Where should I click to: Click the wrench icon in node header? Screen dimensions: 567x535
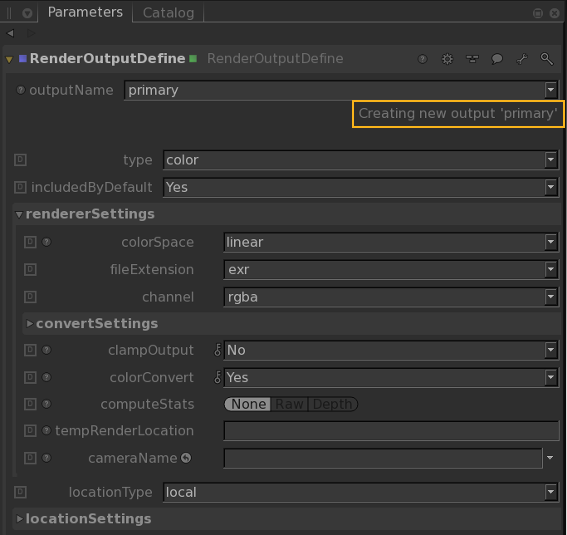[x=522, y=59]
